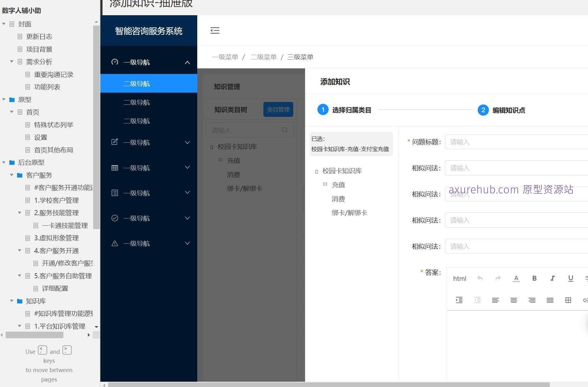Expand the 充值 node in selected category tree
This screenshot has height=387, width=588.
324,184
